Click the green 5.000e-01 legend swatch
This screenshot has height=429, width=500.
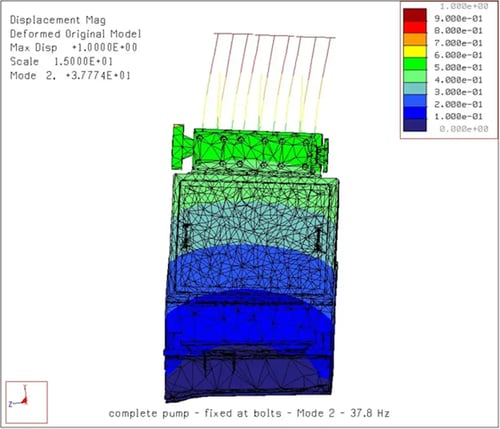point(415,64)
